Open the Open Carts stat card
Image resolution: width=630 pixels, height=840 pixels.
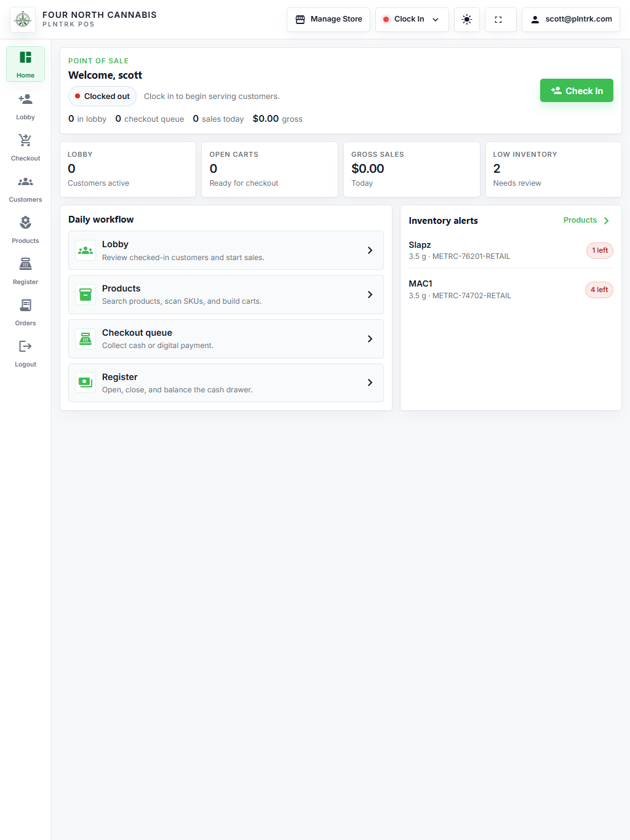pos(269,170)
